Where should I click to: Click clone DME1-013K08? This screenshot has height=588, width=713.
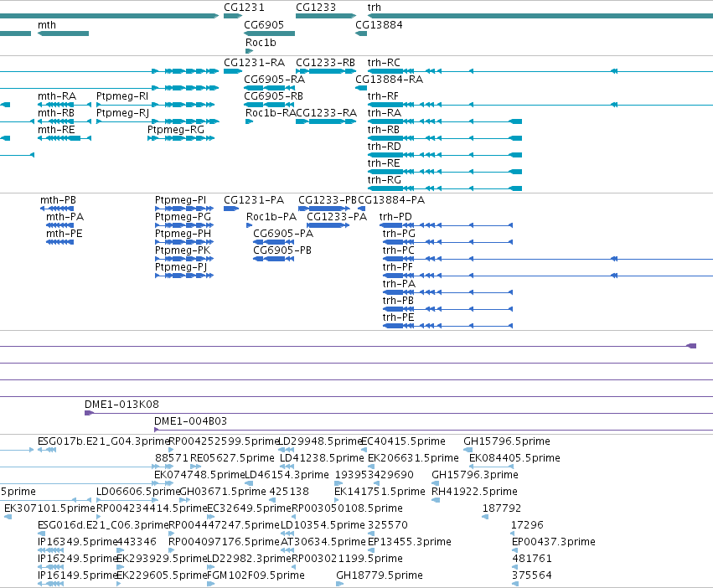[x=399, y=413]
